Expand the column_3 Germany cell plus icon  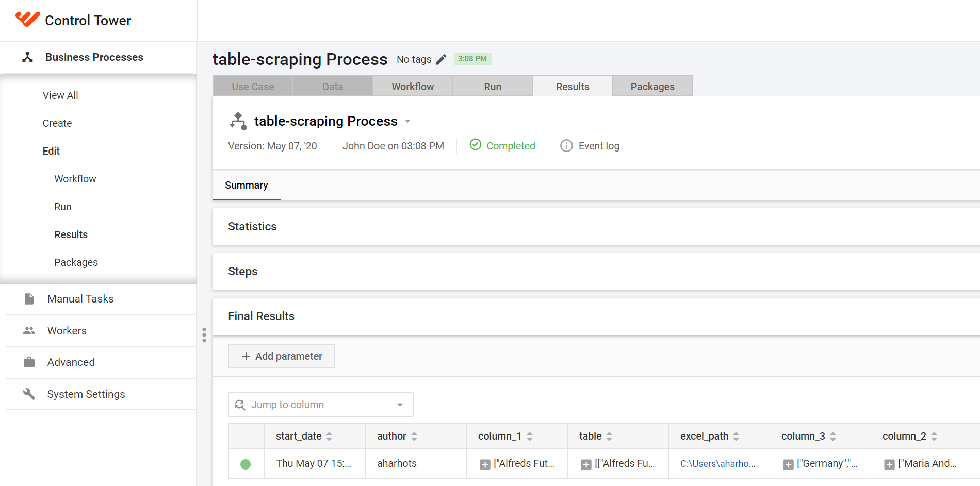pyautogui.click(x=788, y=464)
